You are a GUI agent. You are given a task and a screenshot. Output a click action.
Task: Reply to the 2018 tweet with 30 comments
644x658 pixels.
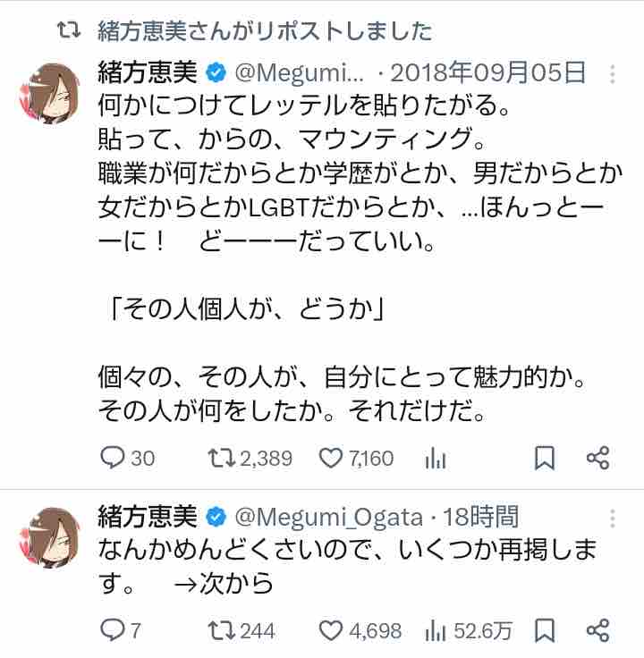pyautogui.click(x=112, y=459)
